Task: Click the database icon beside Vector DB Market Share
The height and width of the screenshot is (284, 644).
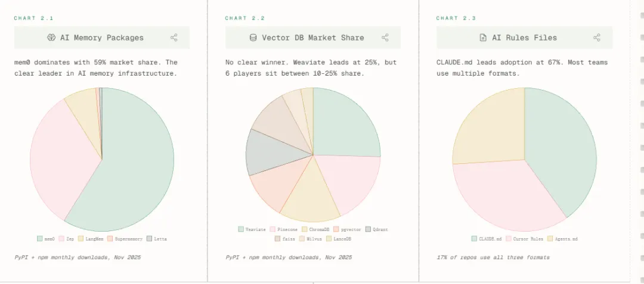Action: tap(253, 38)
